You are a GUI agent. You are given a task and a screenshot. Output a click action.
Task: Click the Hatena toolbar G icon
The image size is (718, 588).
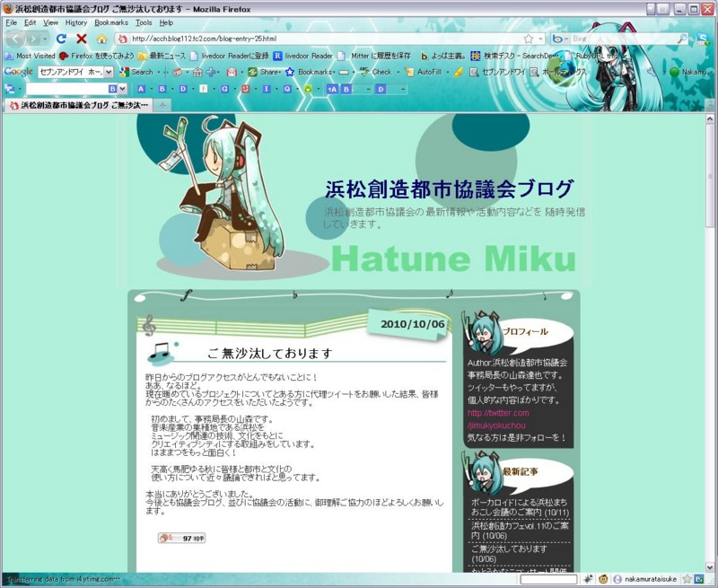[224, 89]
